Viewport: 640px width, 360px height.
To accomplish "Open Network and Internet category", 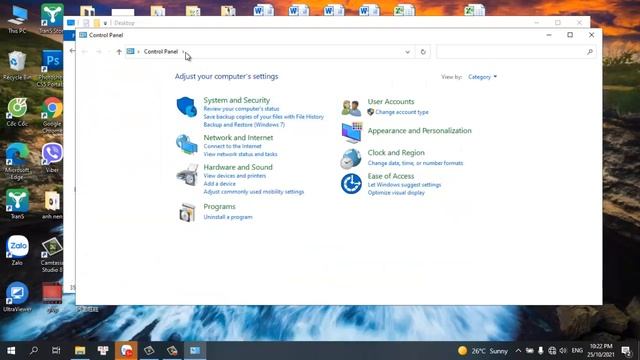I will [x=238, y=138].
